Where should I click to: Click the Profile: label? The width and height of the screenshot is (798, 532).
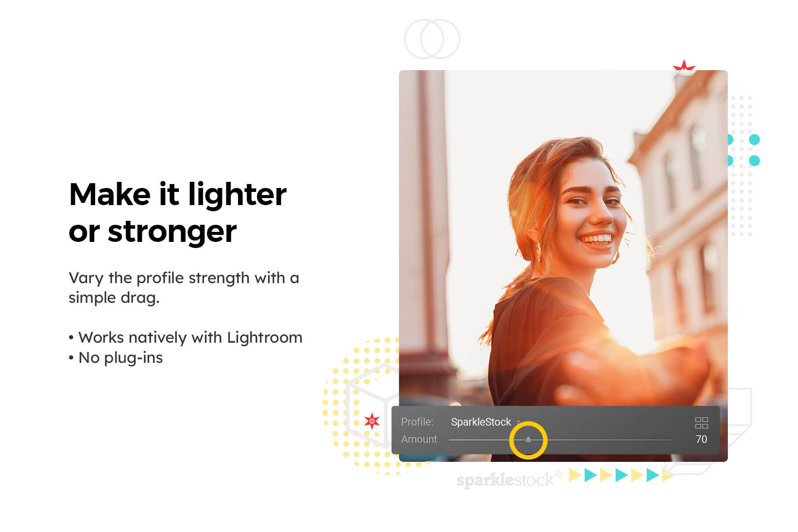pos(417,422)
